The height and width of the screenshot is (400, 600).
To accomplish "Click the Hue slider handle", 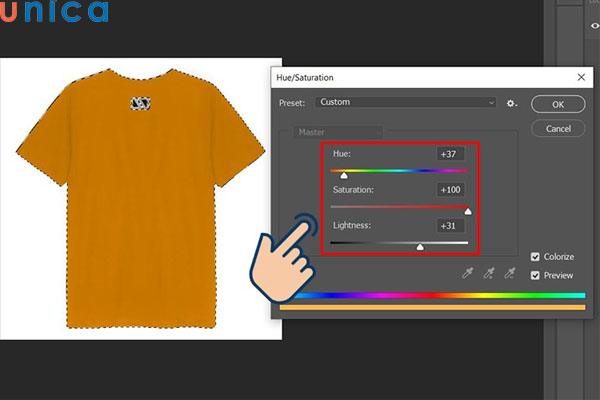I will click(x=345, y=175).
